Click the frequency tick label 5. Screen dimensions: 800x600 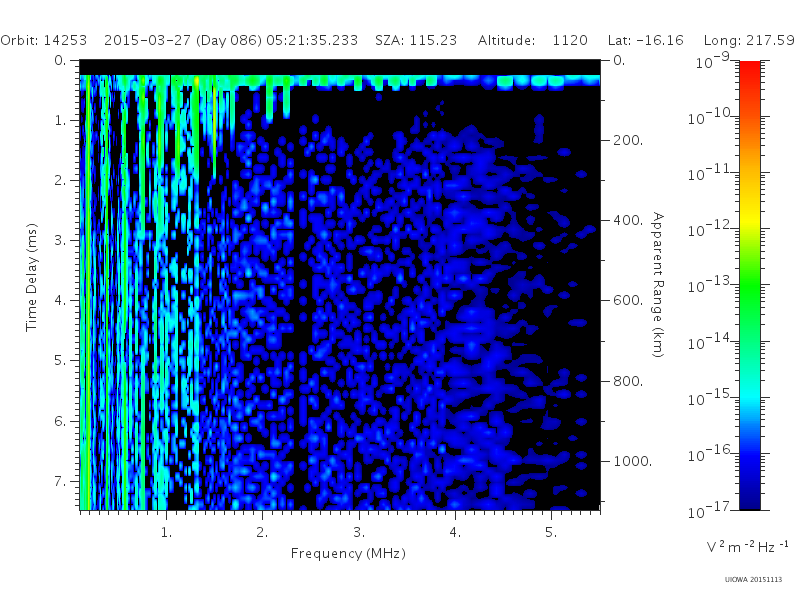pos(551,533)
